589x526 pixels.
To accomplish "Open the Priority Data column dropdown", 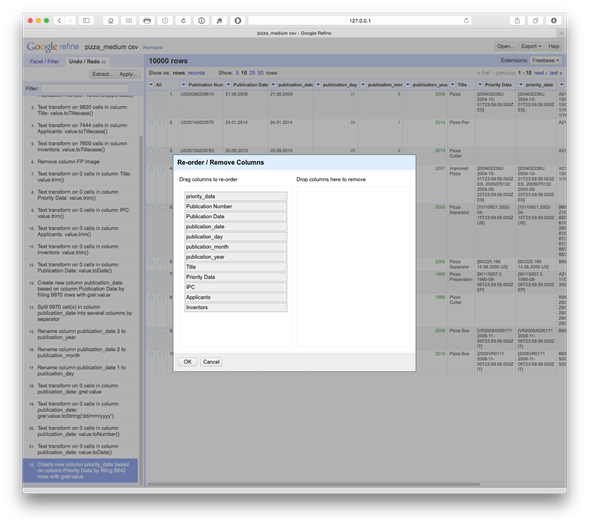I will coord(480,85).
